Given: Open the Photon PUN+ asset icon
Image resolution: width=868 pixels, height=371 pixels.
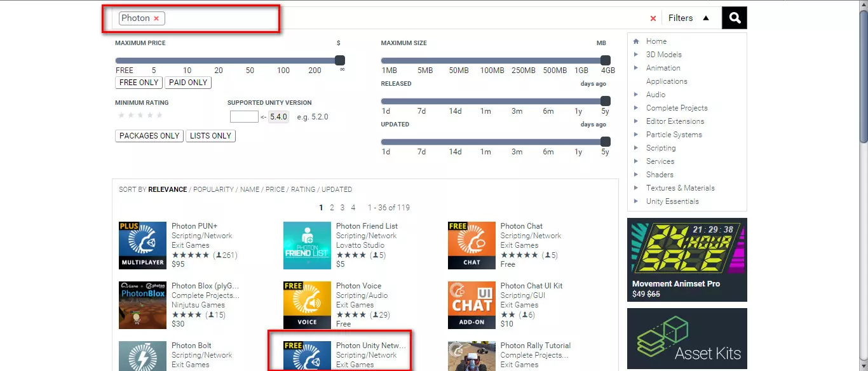Looking at the screenshot, I should pyautogui.click(x=142, y=245).
